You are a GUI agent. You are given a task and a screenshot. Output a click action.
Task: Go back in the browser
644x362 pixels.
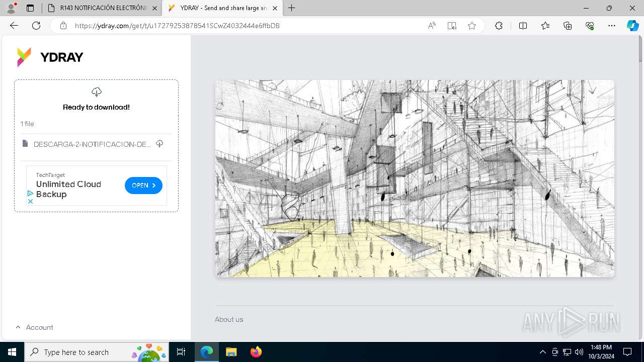[14, 26]
